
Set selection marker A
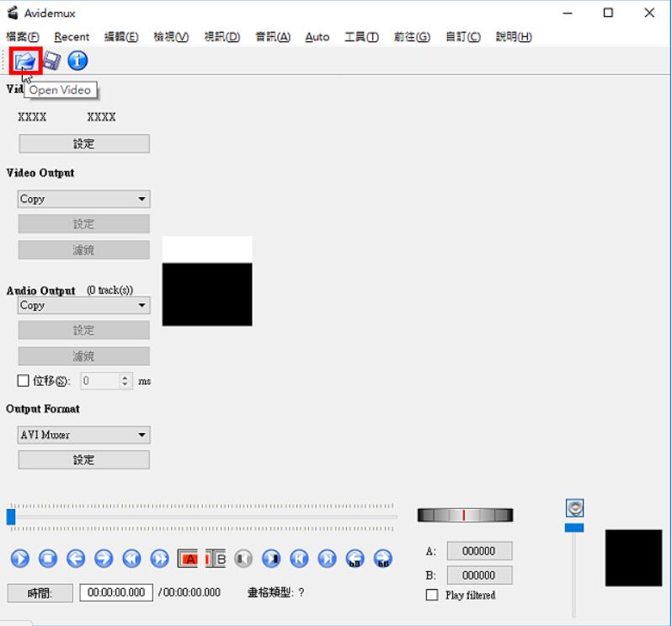(x=188, y=559)
